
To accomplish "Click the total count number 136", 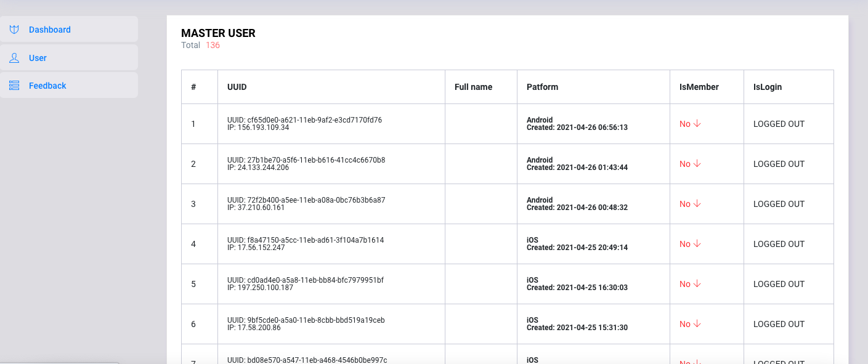I will tap(213, 45).
